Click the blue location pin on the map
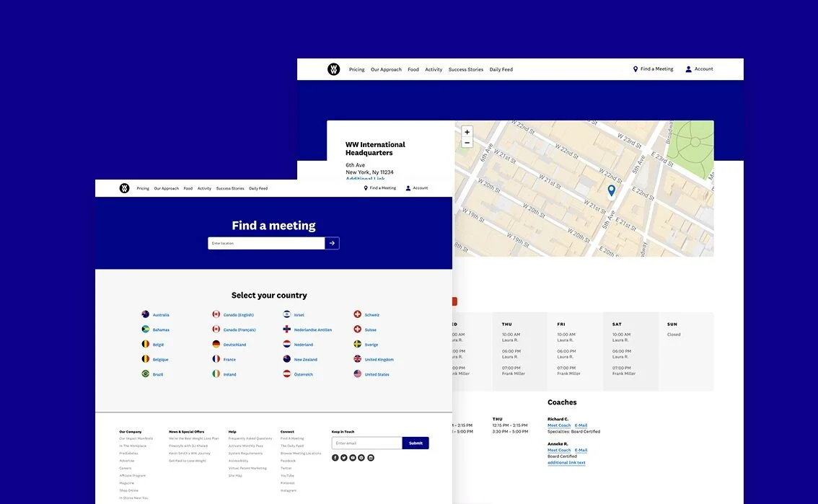 tap(612, 191)
